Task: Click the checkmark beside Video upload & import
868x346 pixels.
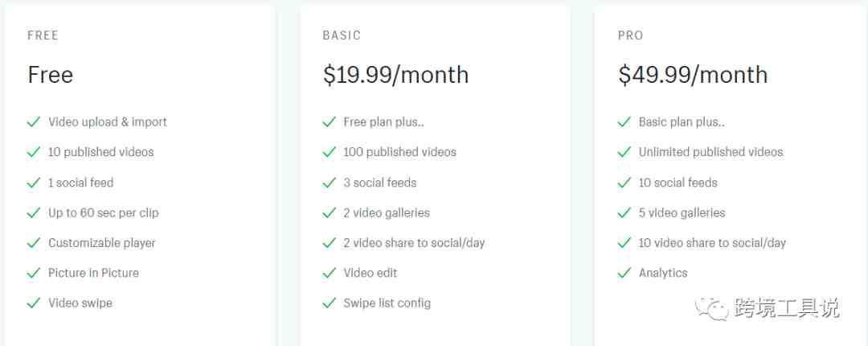Action: point(34,122)
